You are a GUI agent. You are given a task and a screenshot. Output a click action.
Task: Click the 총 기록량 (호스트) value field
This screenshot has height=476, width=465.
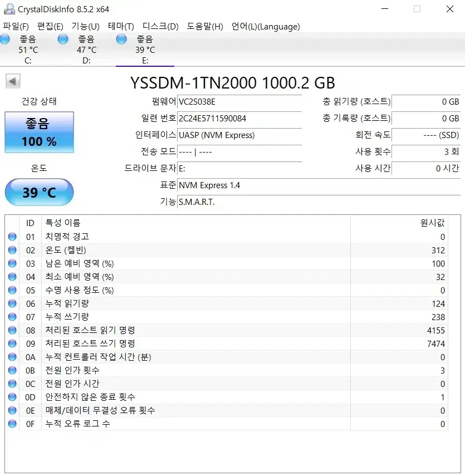tap(426, 119)
